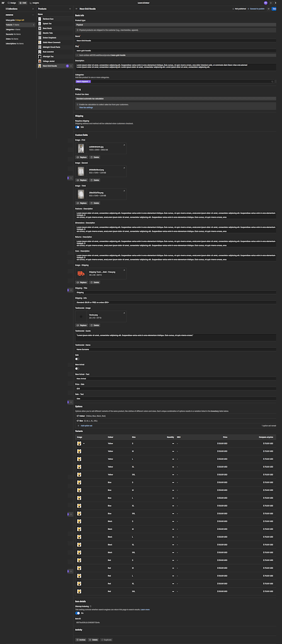The image size is (282, 644).
Task: Open the Queued to publish status dropdown
Action: click(256, 9)
